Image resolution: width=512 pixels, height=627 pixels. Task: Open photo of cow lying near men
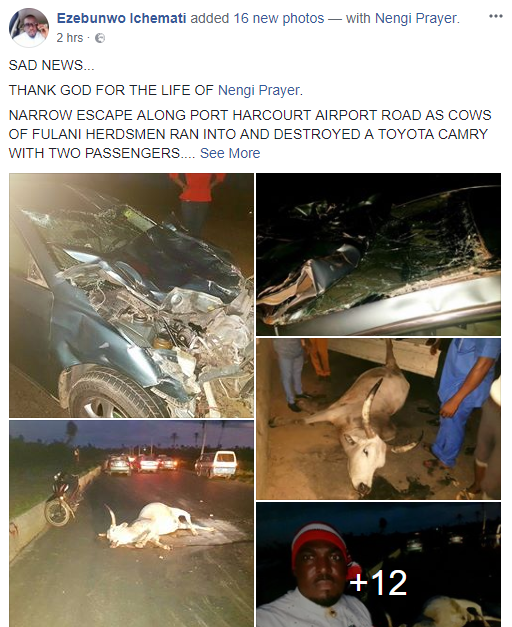tap(378, 419)
